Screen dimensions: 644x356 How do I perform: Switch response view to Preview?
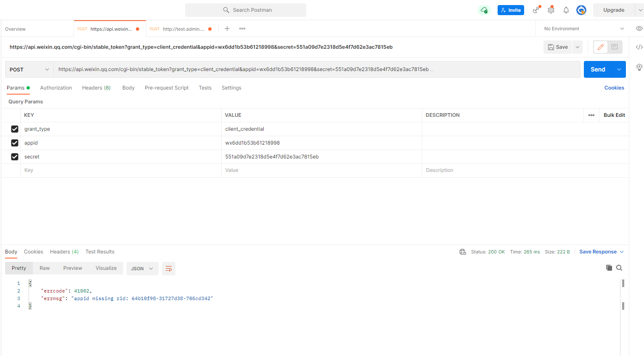tap(73, 268)
